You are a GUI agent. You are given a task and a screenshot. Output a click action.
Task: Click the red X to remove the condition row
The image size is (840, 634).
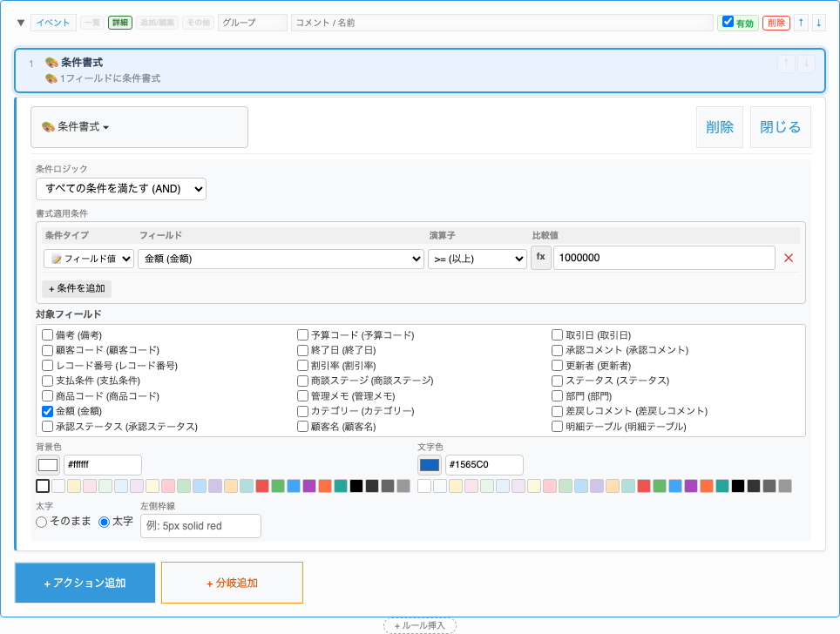pos(789,258)
